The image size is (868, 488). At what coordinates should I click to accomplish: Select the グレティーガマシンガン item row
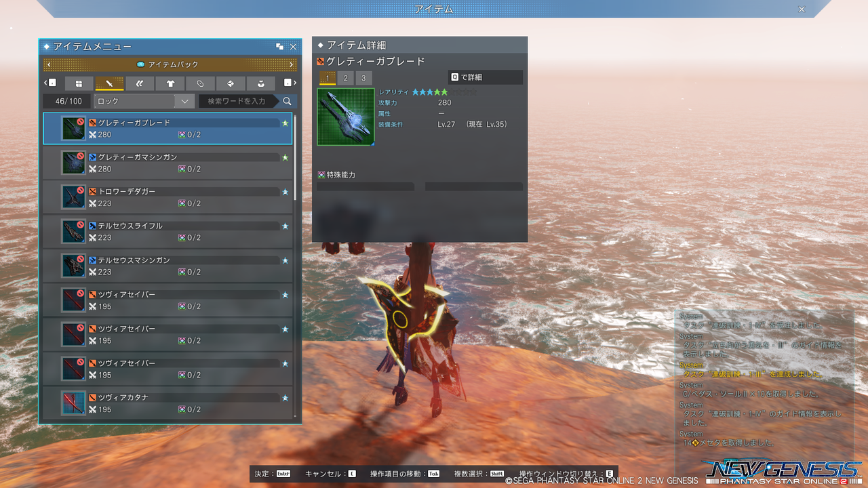coord(168,163)
